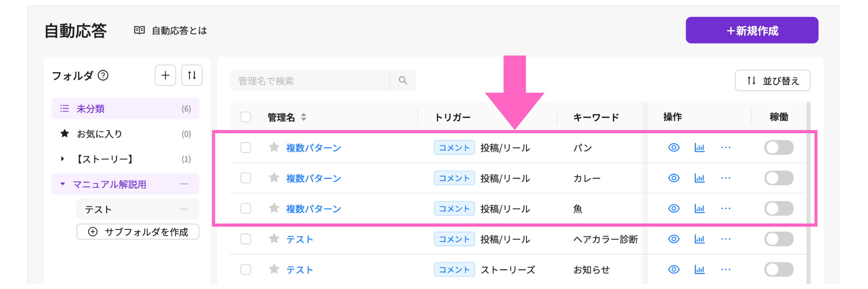Select the お気に入り folder
The image size is (868, 289).
[x=125, y=134]
